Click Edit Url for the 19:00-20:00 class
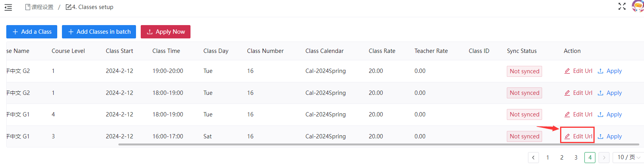644x167 pixels. click(578, 71)
